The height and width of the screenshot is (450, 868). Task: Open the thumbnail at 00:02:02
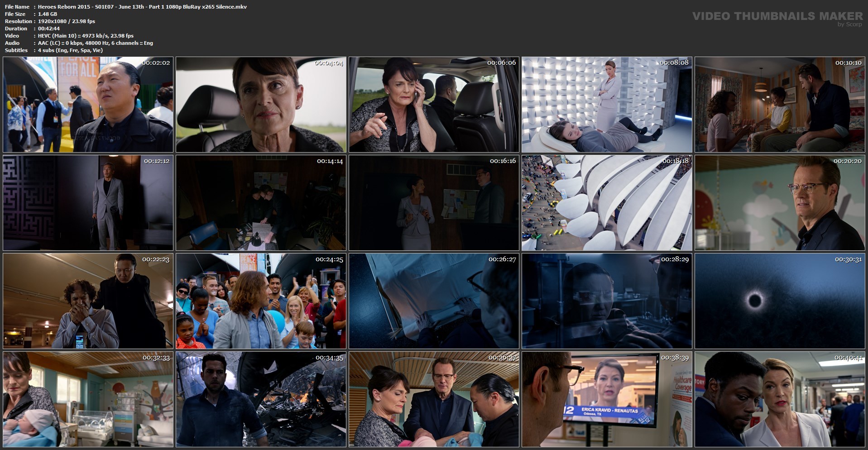pos(88,105)
